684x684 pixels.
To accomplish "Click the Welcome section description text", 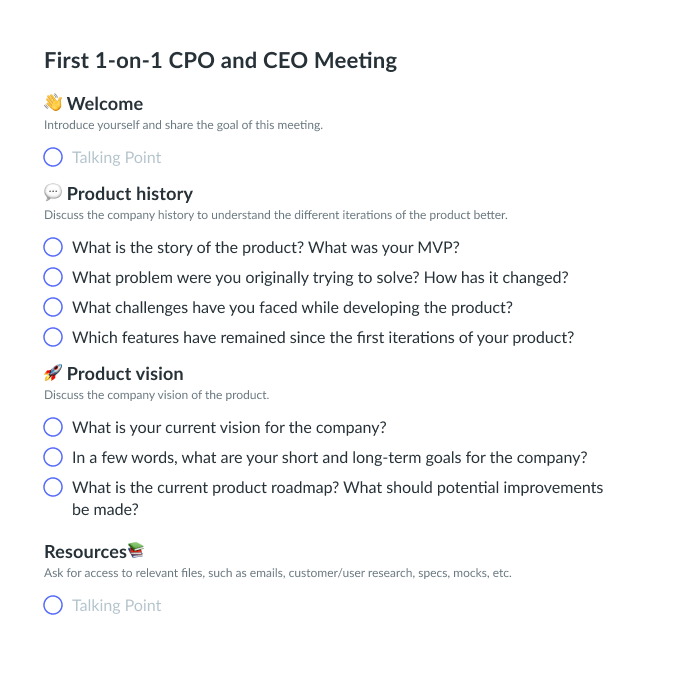I will click(183, 125).
